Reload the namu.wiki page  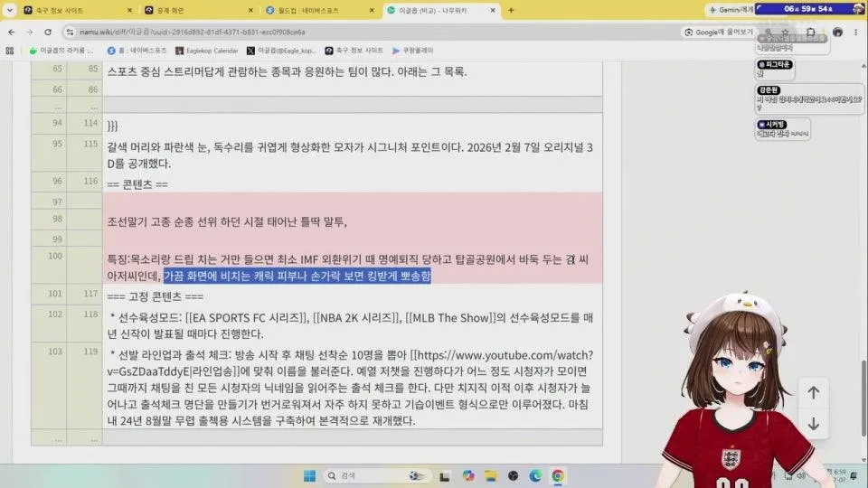48,33
